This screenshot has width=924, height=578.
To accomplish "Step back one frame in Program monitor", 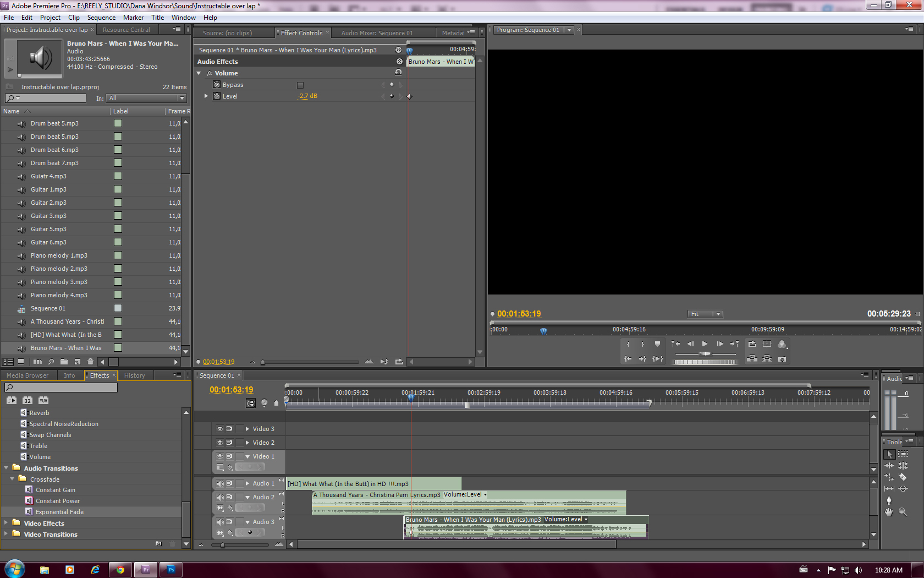I will pos(690,344).
